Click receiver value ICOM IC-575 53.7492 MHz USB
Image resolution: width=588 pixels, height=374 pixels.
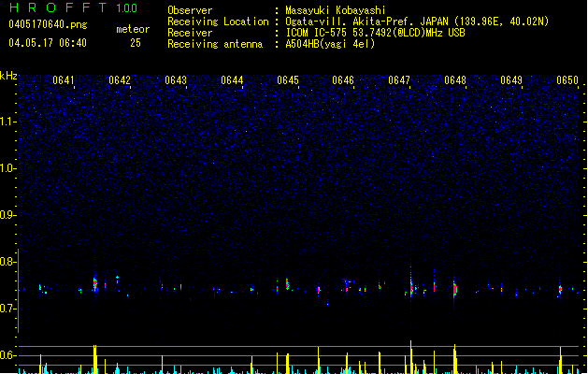pos(375,33)
